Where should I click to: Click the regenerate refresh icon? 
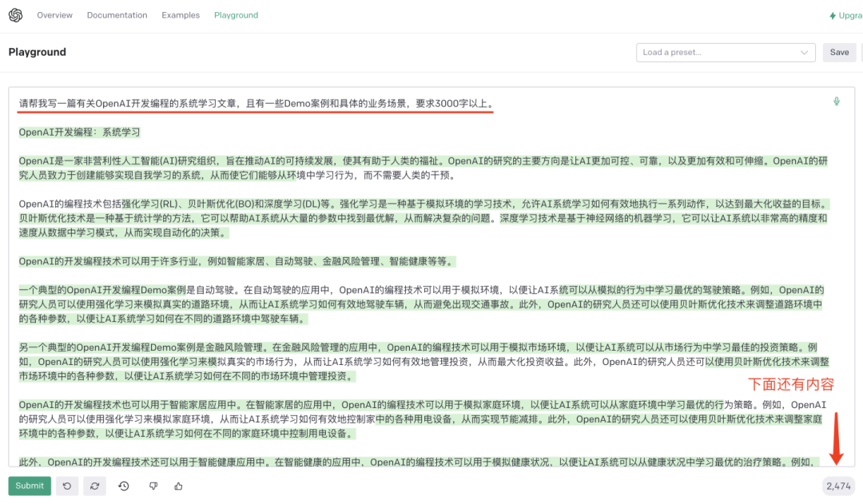tap(94, 486)
